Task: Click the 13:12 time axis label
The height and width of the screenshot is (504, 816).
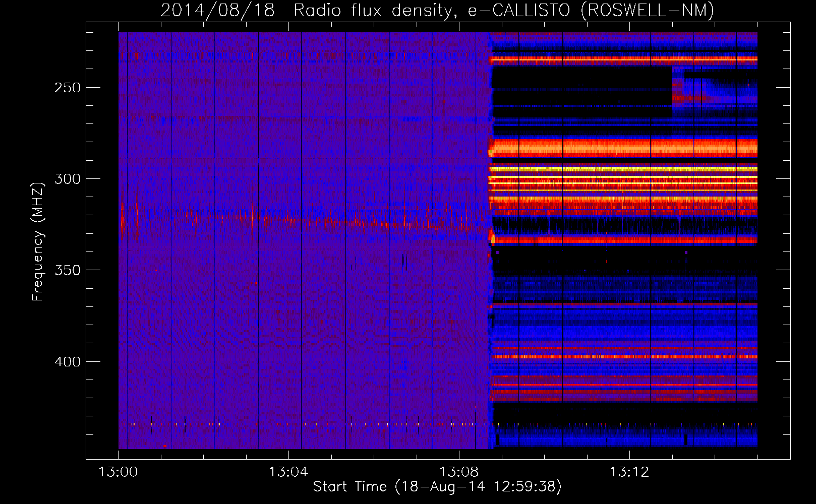Action: click(629, 472)
